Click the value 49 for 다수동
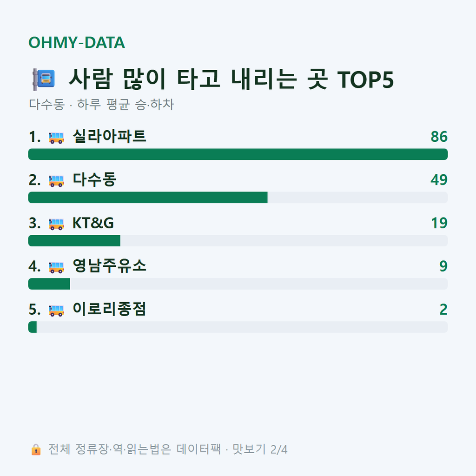Screen dimensions: 476x476 (439, 180)
